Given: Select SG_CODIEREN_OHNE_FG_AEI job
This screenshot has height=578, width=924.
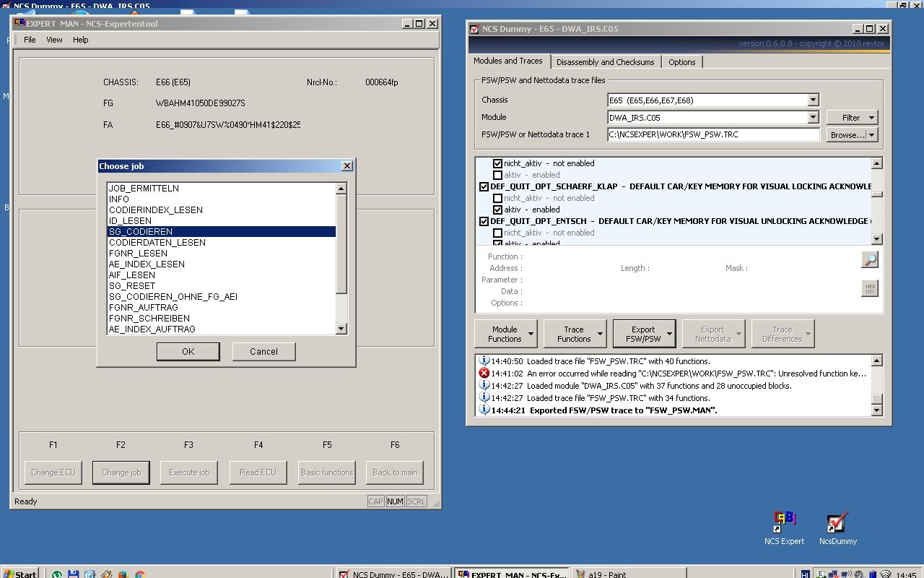Looking at the screenshot, I should pyautogui.click(x=222, y=296).
